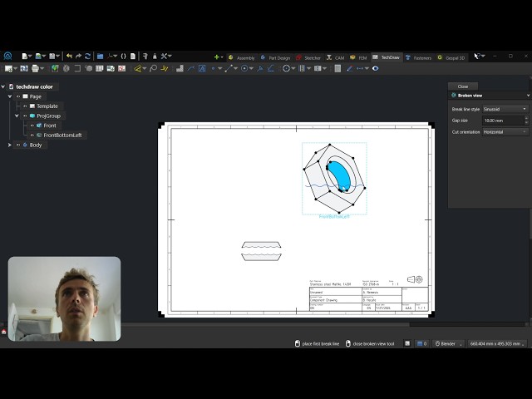Screen dimensions: 532x399
Task: Click the Redraw page icon
Action: [24, 68]
